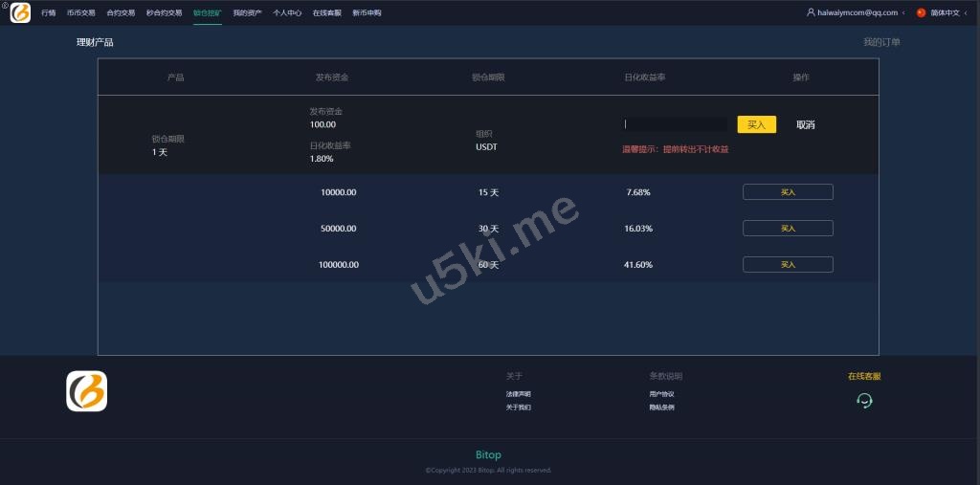Image resolution: width=980 pixels, height=485 pixels.
Task: Click 买入 for the 60 天 product
Action: [x=788, y=265]
